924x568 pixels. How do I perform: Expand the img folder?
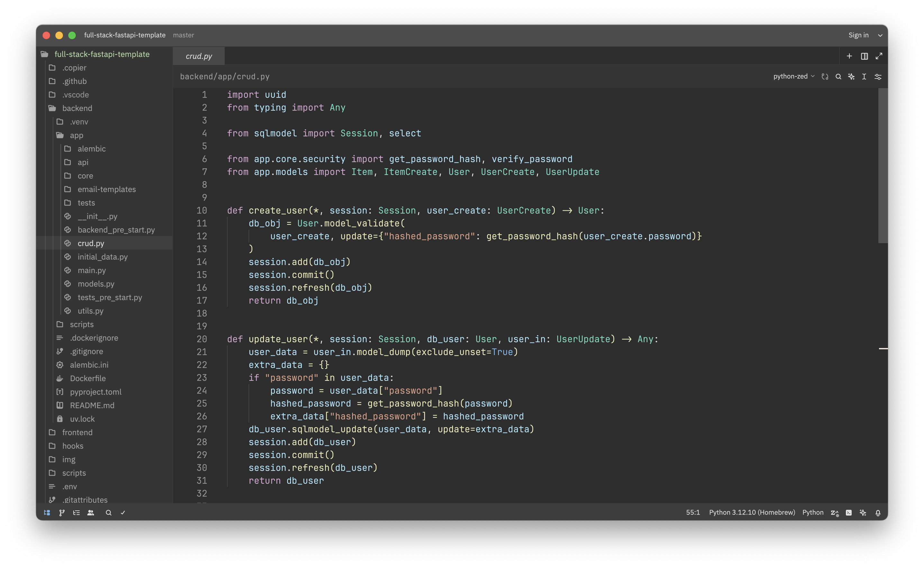click(x=104, y=460)
